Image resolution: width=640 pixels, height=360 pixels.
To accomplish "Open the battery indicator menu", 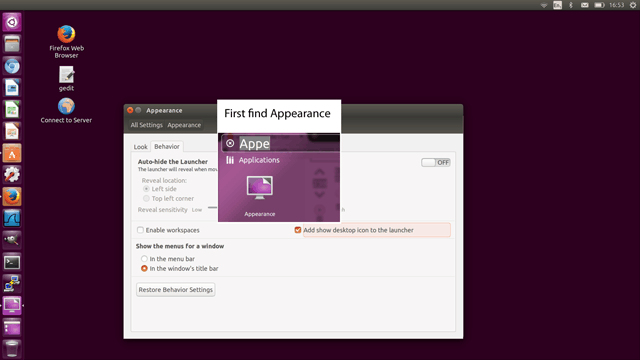I will [x=599, y=5].
